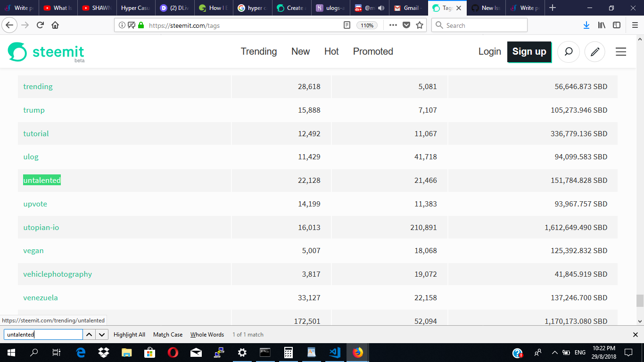The image size is (644, 362).
Task: Click the 1,612,649.490 SBD payout cell
Action: [x=533, y=227]
